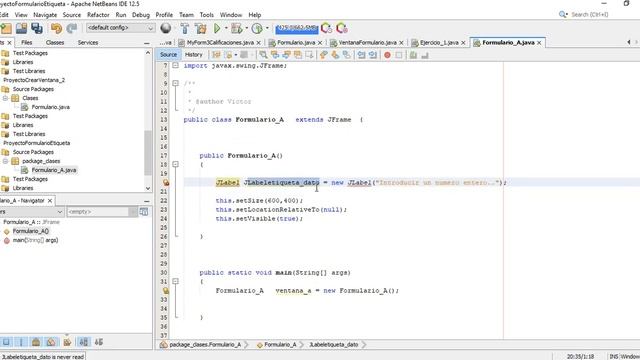Click the Shift Line Right icon
Viewport: 640px width, 360px height.
pyautogui.click(x=373, y=55)
